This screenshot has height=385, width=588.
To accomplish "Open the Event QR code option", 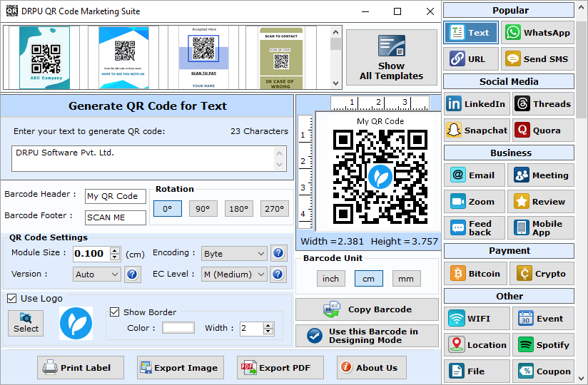I will (x=543, y=318).
